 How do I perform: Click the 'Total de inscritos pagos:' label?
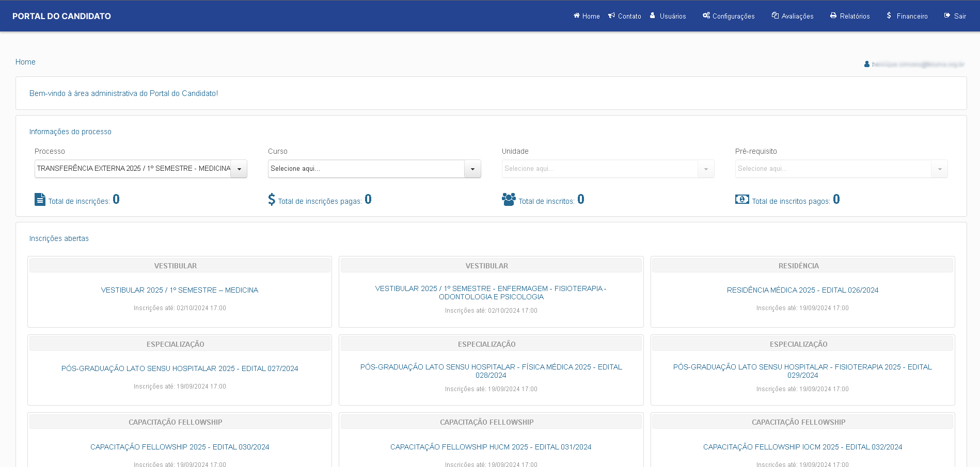tap(791, 201)
